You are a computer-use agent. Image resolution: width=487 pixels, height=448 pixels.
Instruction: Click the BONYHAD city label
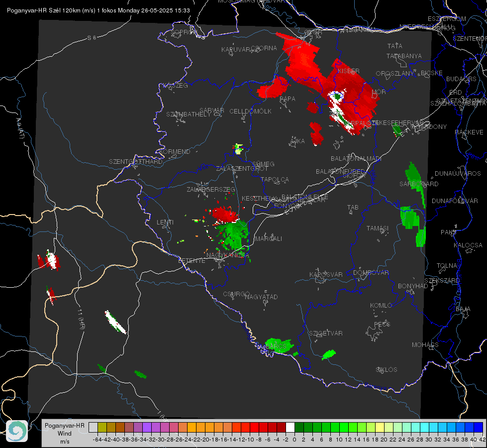pyautogui.click(x=413, y=286)
